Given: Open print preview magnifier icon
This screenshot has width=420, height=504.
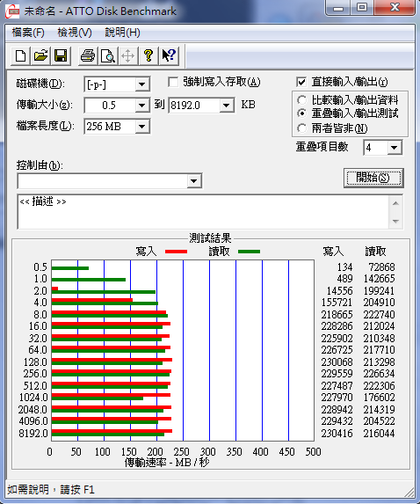Looking at the screenshot, I should click(108, 56).
